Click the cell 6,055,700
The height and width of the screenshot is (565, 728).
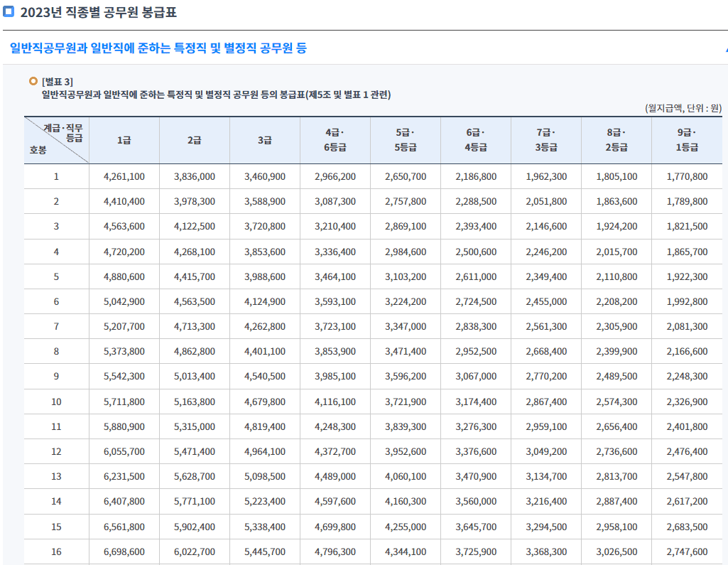(x=124, y=451)
